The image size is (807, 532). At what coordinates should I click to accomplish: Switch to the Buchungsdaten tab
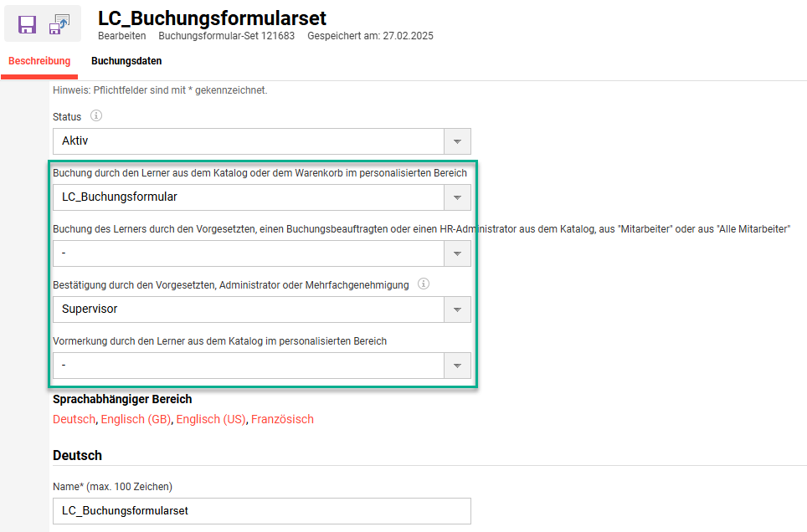click(126, 60)
